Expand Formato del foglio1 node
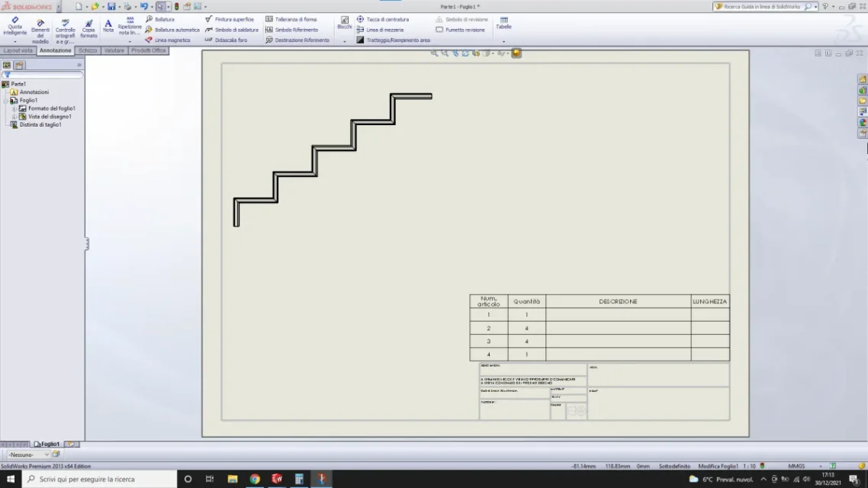 pyautogui.click(x=14, y=109)
